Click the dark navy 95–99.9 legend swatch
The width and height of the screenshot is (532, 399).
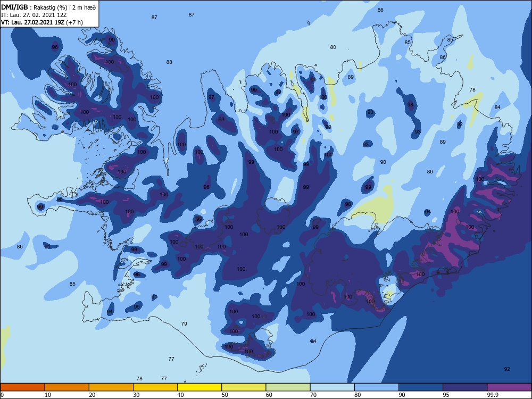[465, 387]
